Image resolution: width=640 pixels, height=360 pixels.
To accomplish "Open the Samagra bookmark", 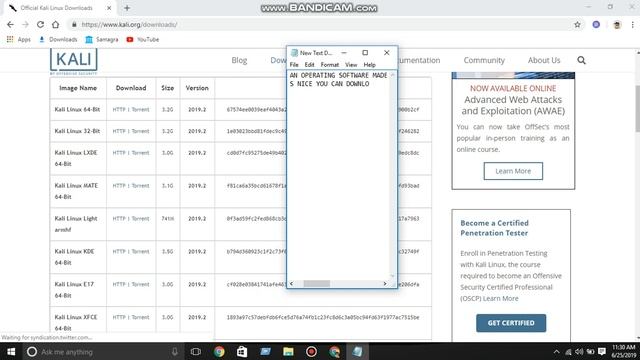I will [102, 40].
